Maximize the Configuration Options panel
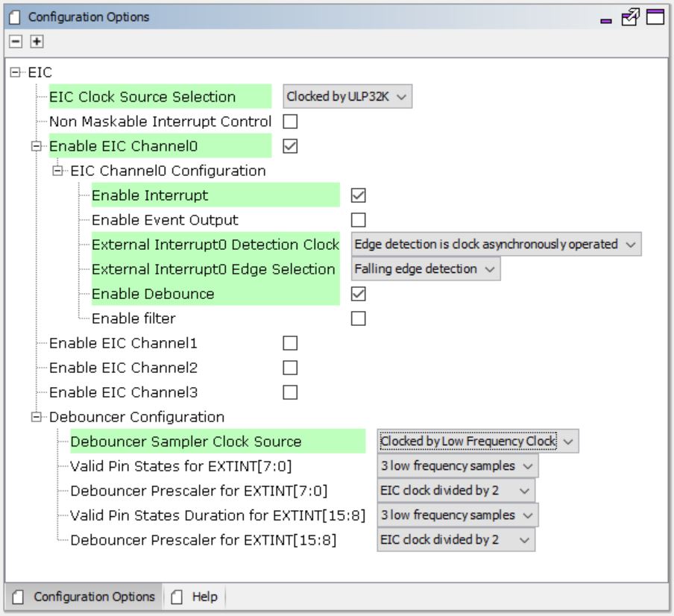674x616 pixels. click(x=655, y=17)
